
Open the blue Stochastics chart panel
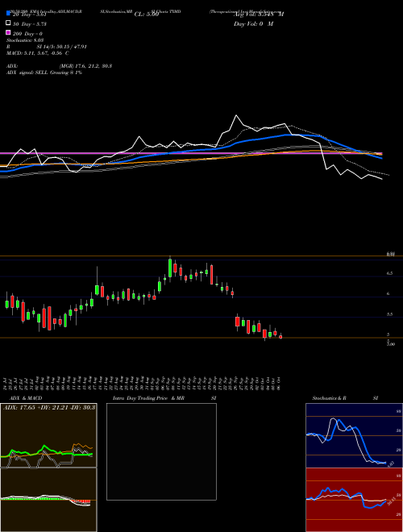[x=354, y=435]
